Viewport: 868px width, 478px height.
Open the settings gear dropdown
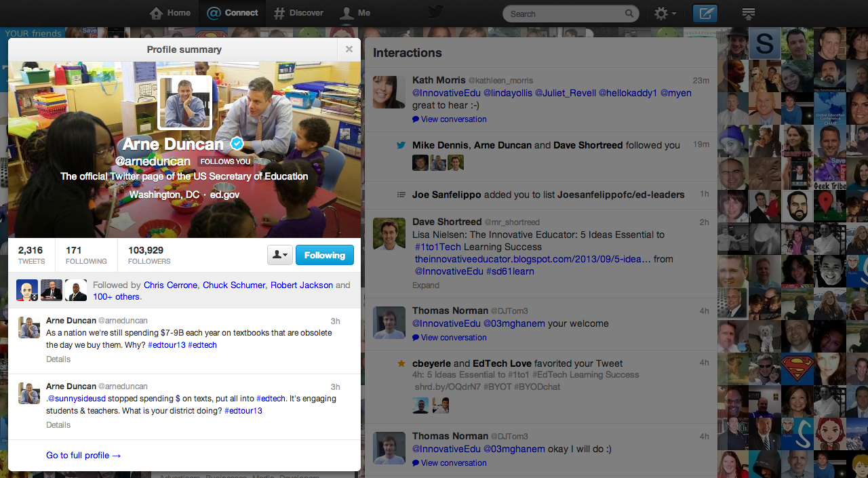pyautogui.click(x=665, y=14)
